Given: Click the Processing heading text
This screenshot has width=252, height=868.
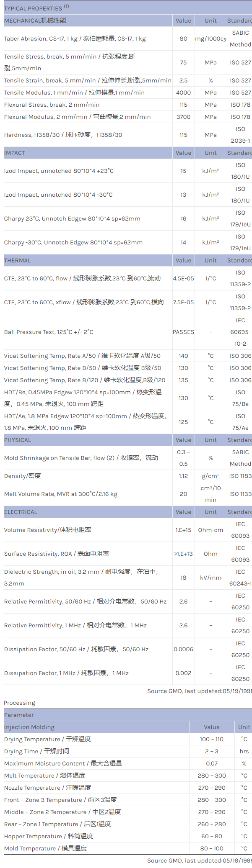Looking at the screenshot, I should coord(19,703).
